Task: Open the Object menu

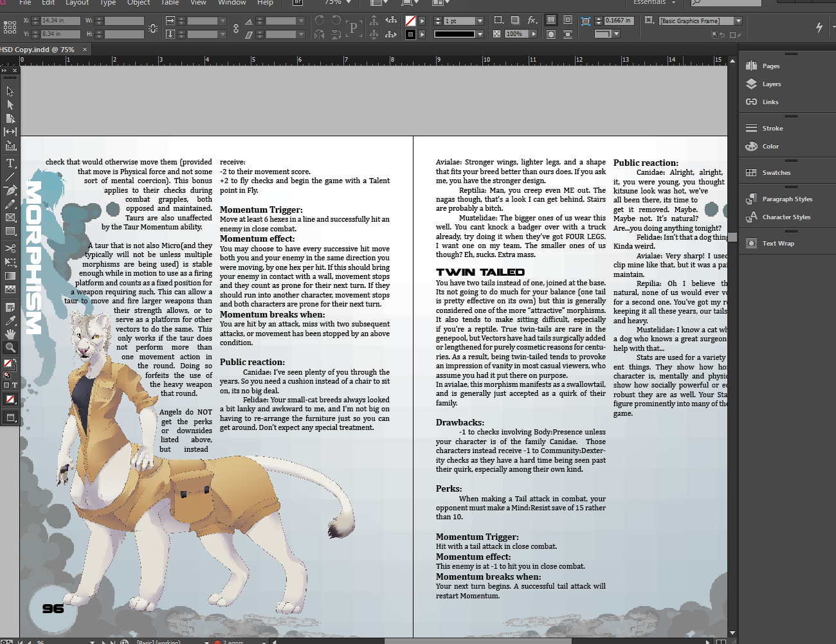Action: 138,3
